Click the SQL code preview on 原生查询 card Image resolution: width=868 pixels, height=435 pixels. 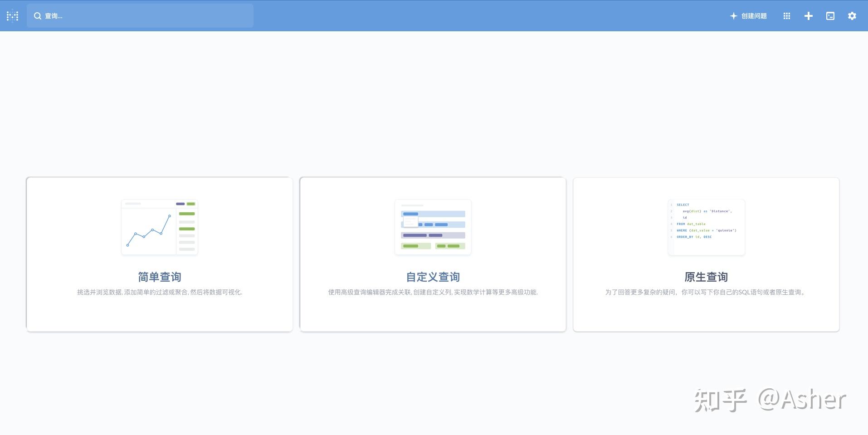pos(706,227)
